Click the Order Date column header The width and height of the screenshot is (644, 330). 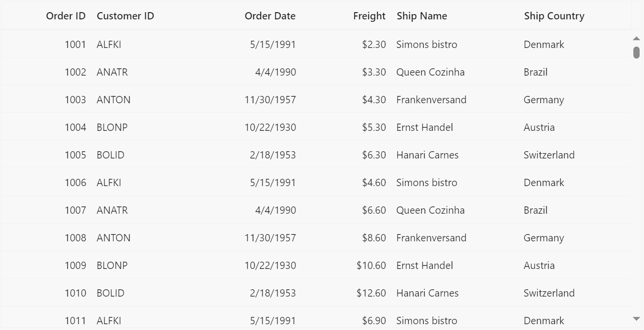tap(270, 16)
